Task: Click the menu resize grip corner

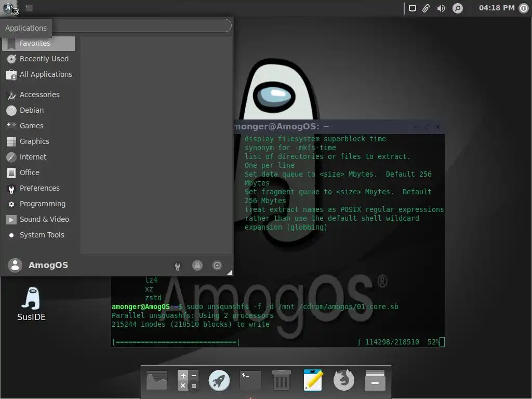Action: click(230, 272)
